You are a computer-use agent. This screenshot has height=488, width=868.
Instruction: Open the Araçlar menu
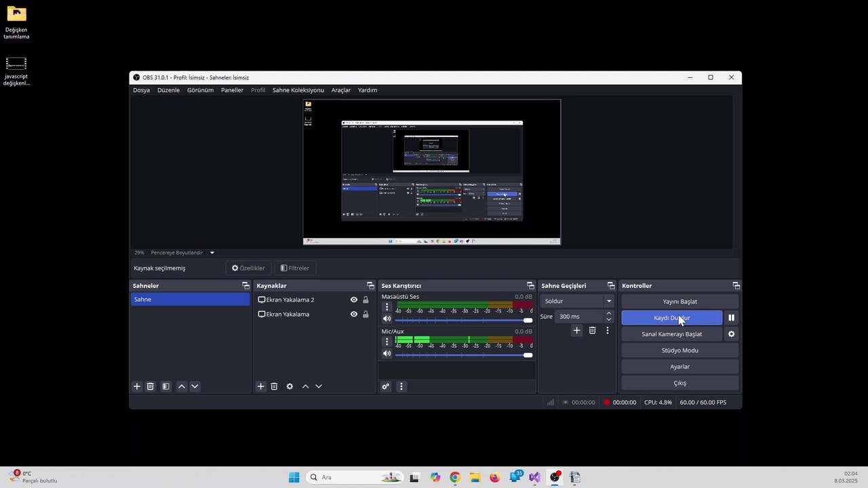[341, 90]
